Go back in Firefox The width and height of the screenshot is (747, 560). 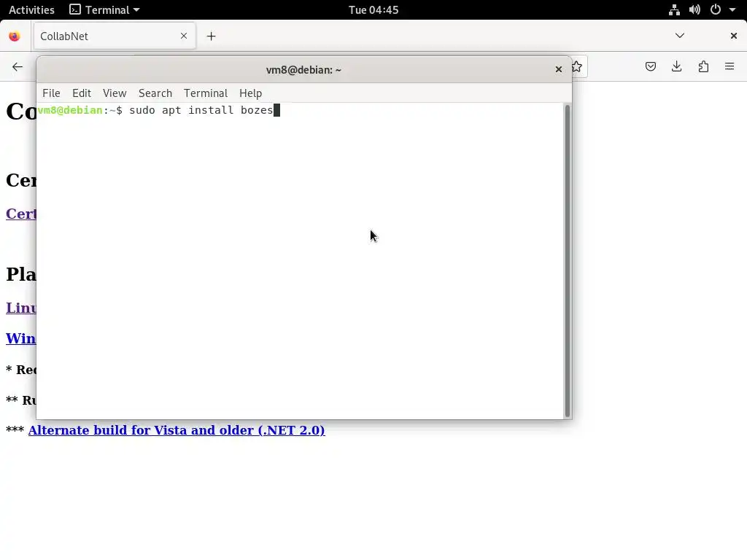(18, 66)
